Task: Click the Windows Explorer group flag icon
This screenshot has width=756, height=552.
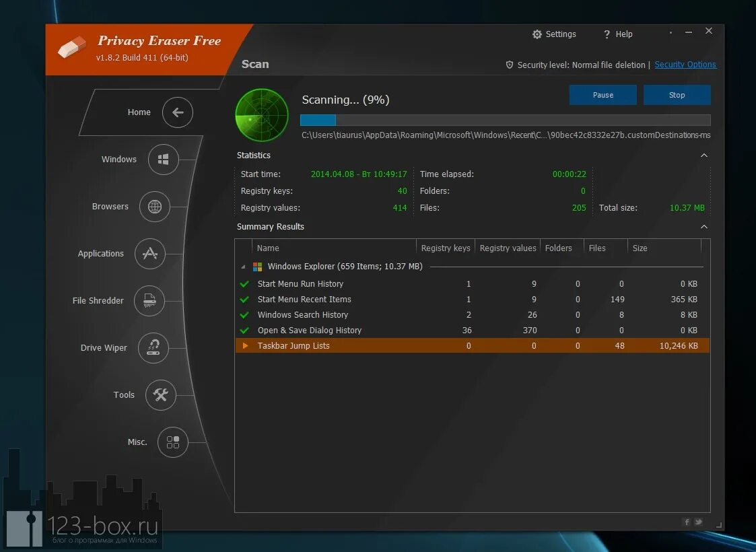Action: tap(257, 267)
